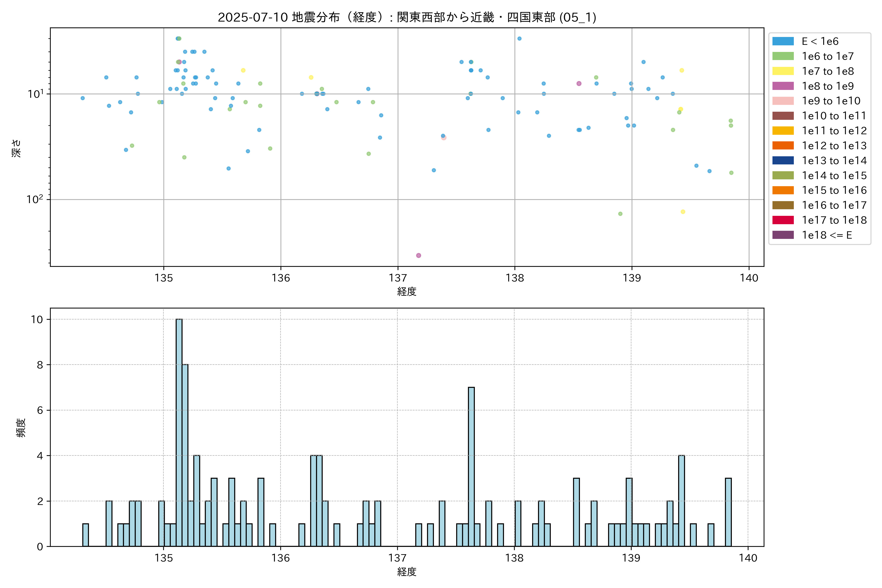Click the yellow '1e7 to 1e8' legend swatch

(x=783, y=71)
